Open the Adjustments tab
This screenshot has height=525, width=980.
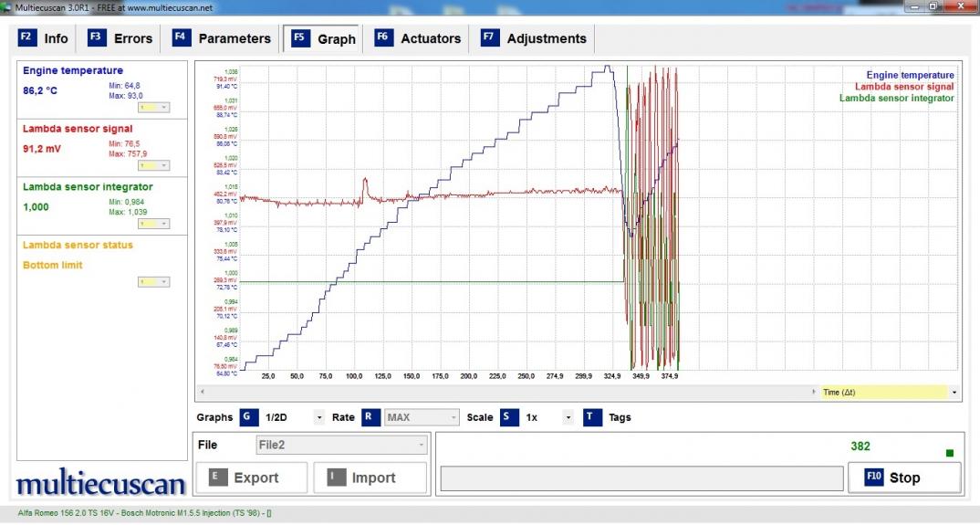point(535,38)
